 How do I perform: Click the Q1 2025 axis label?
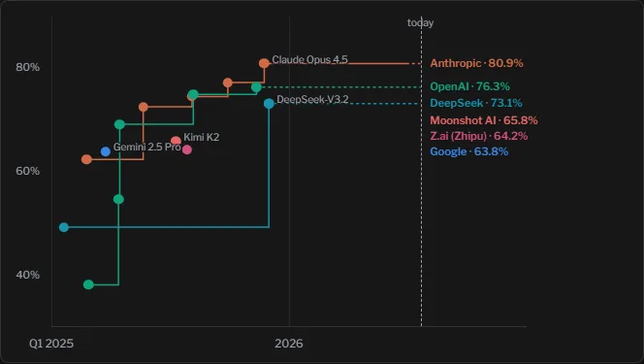point(51,344)
